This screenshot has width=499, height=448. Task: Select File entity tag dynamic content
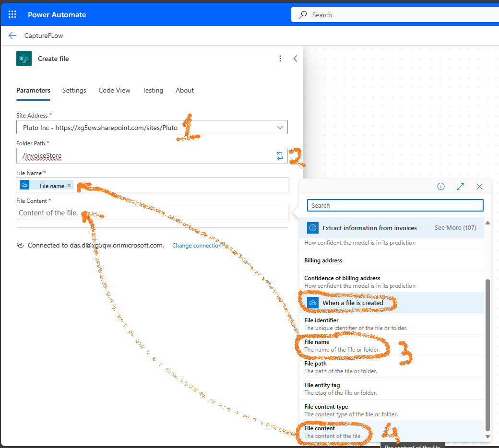pyautogui.click(x=392, y=389)
